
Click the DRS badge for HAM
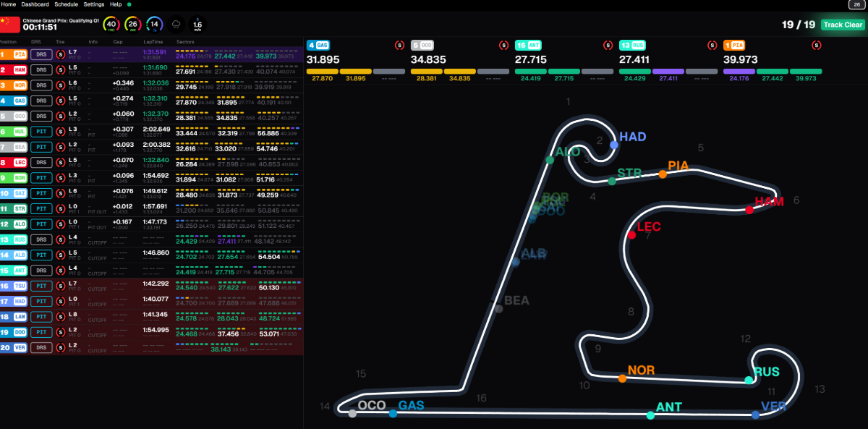point(41,69)
